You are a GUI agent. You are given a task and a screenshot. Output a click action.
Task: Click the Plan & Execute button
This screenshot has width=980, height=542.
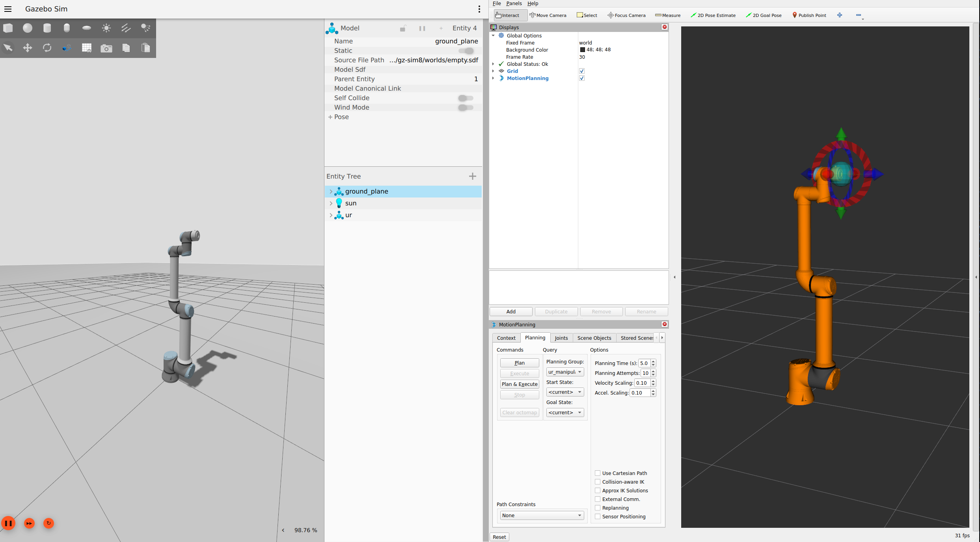(x=519, y=384)
